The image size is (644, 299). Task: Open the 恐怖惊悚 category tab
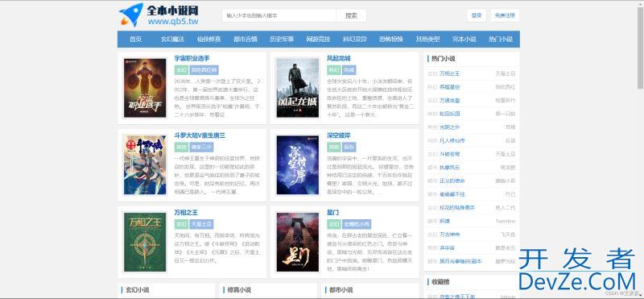(391, 39)
